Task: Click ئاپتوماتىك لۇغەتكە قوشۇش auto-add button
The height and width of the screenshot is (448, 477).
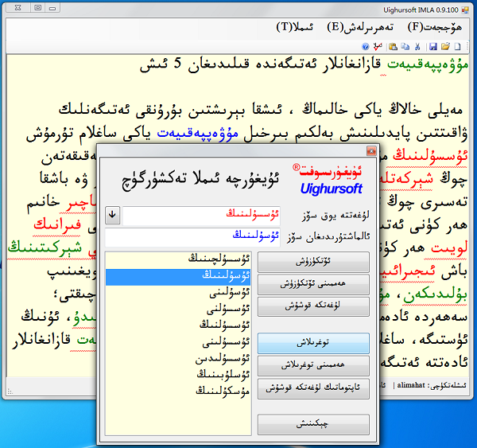Action: [313, 388]
